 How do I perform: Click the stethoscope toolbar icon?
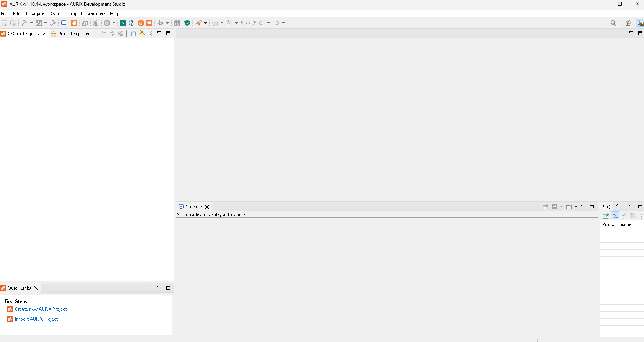coord(177,23)
